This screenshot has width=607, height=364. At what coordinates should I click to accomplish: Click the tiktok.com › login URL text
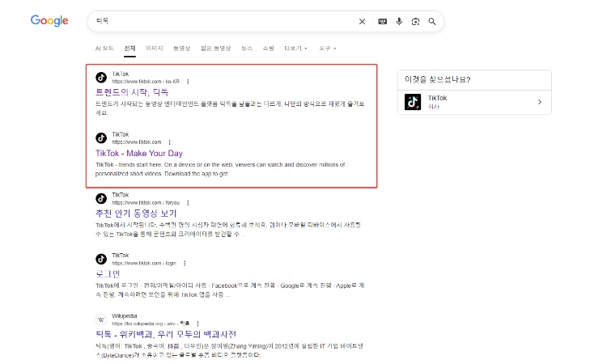pyautogui.click(x=144, y=264)
